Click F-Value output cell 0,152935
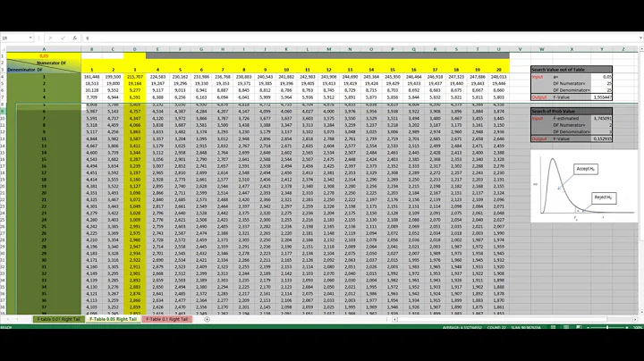 (602, 139)
